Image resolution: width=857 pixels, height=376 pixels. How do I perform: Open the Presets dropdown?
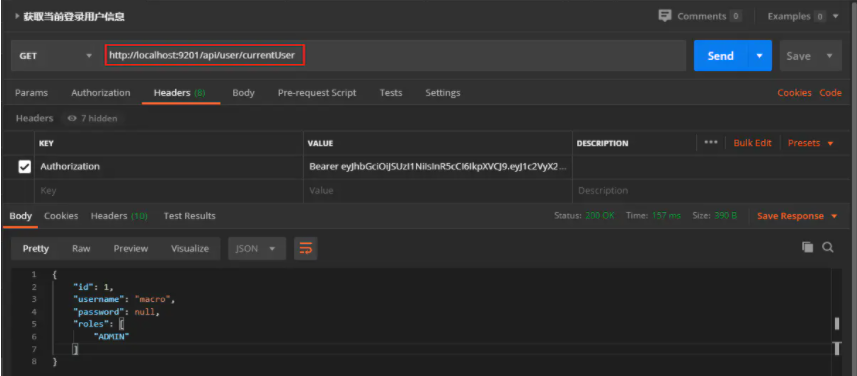tap(811, 143)
